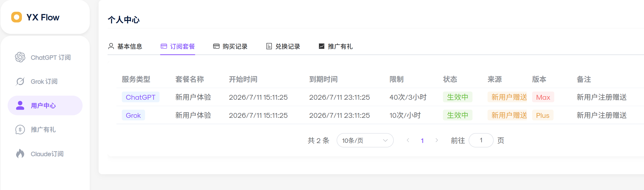Click the chart icon beside 推广有礼 tab
Screen dimensions: 644x190
pyautogui.click(x=322, y=46)
